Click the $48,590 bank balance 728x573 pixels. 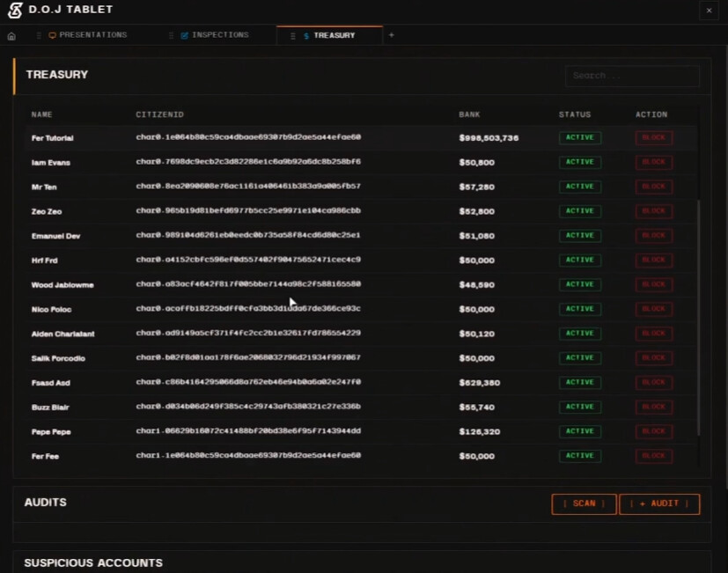477,285
